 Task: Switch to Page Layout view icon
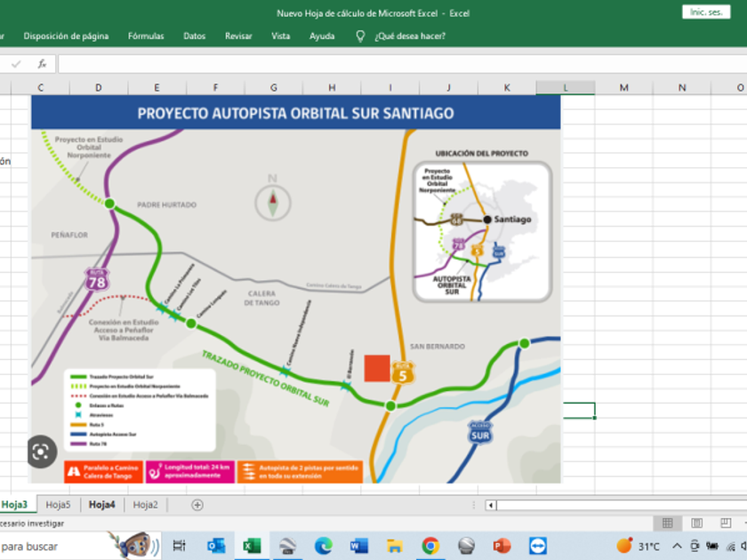tap(697, 524)
